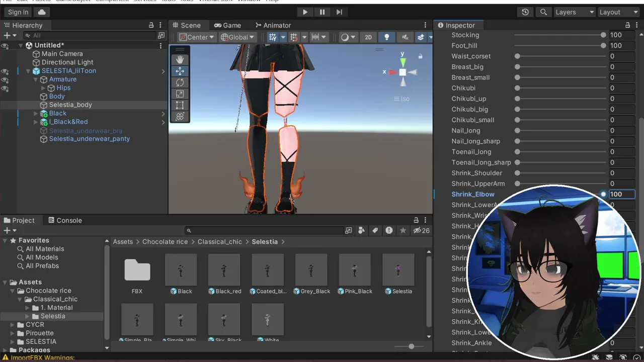Viewport: 644px width, 362px height.
Task: Open the Center pivot dropdown
Action: (197, 37)
